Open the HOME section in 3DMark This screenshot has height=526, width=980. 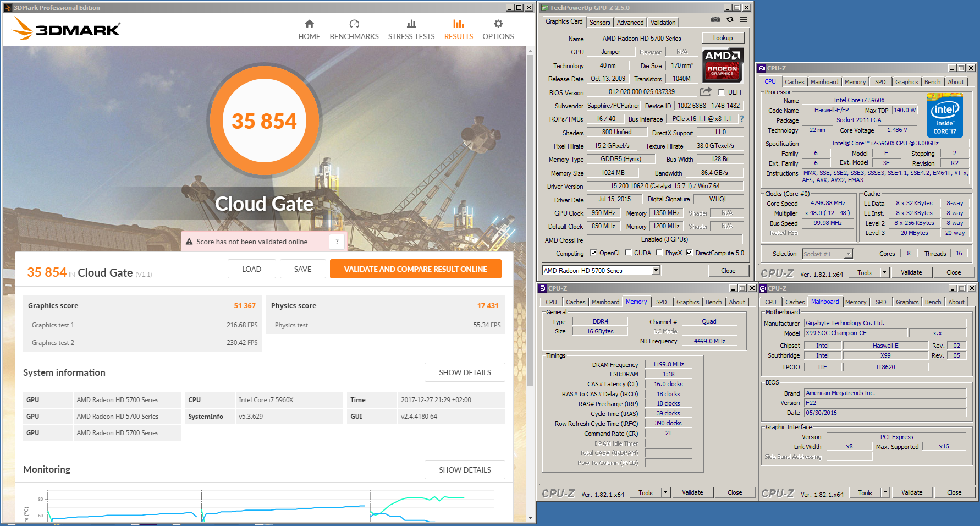coord(309,30)
